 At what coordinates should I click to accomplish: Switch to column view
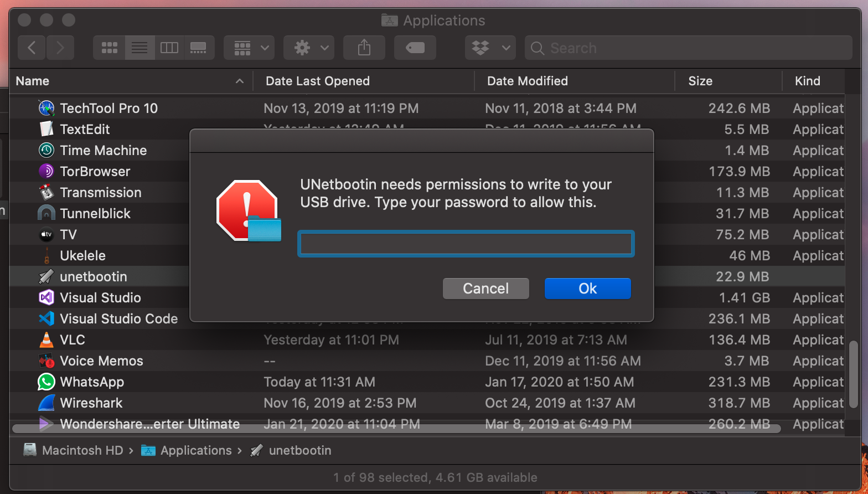169,48
